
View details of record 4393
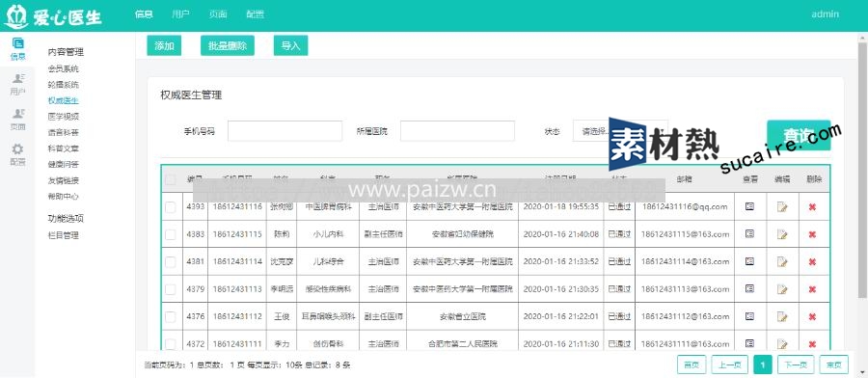(749, 206)
